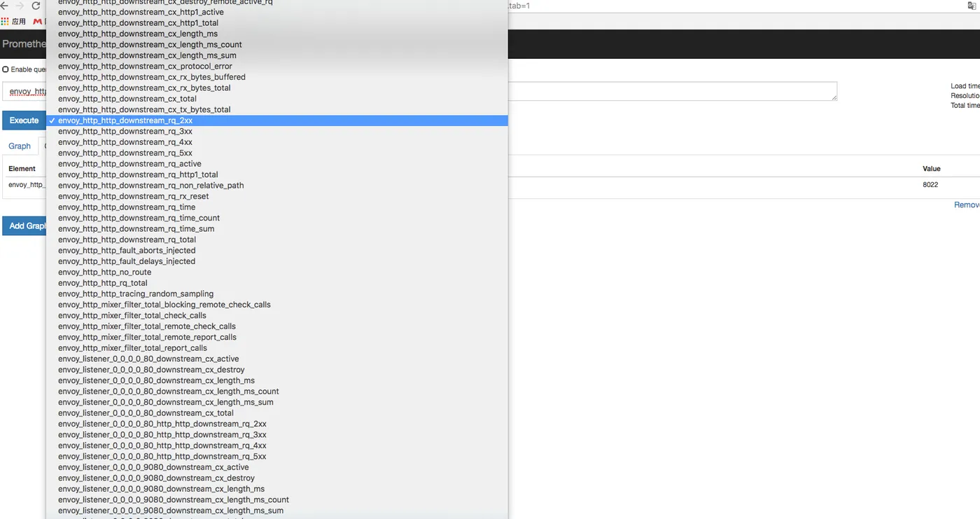Select envoy_http_http_downstream_cx_tx_bytes_total
The width and height of the screenshot is (980, 519).
277,110
